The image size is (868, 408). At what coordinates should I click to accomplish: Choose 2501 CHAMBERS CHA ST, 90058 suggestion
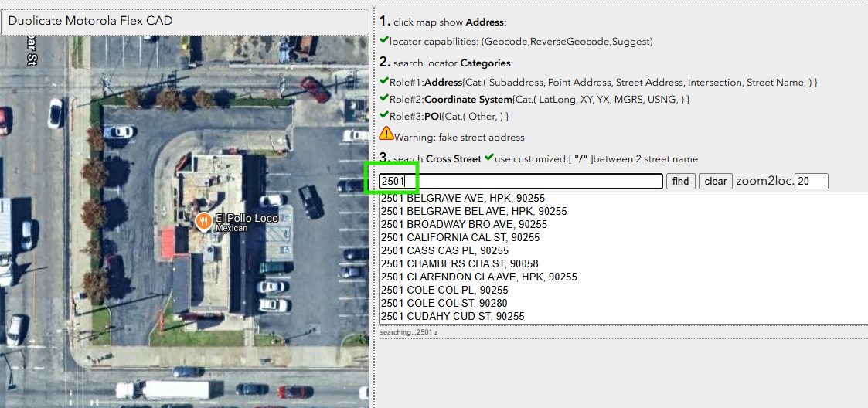459,263
